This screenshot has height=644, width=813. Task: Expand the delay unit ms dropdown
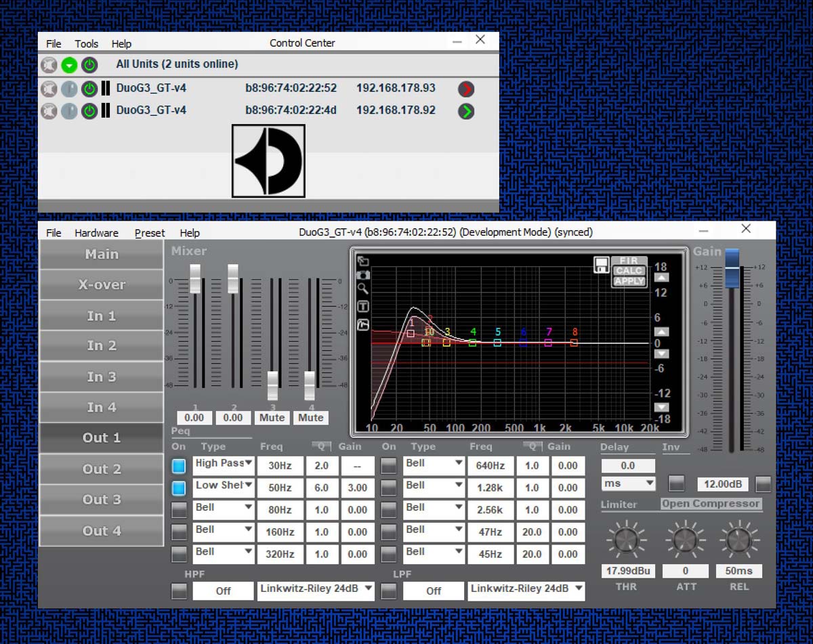tap(628, 484)
